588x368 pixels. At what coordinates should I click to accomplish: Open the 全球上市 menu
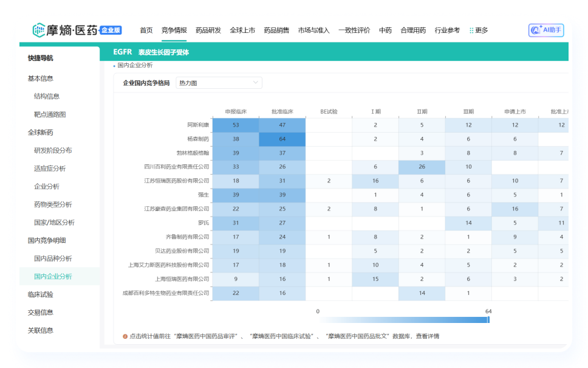(242, 30)
